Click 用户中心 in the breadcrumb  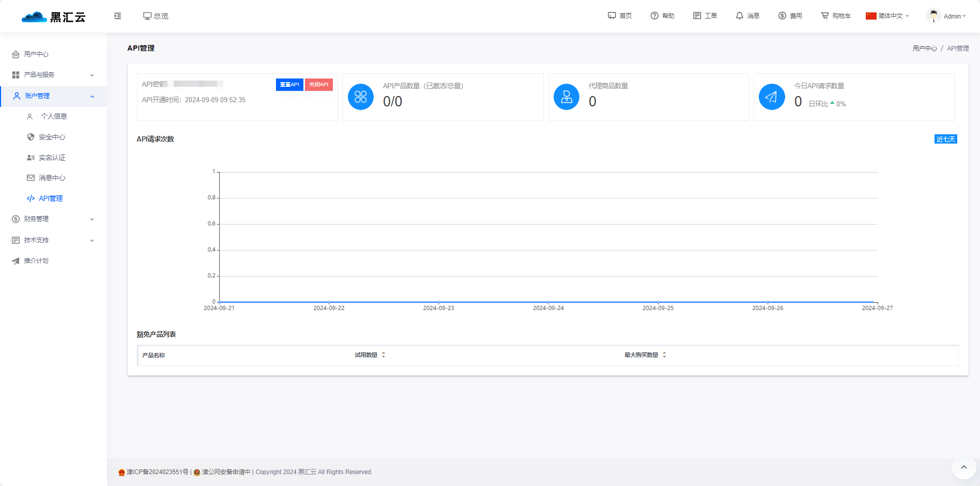[x=925, y=49]
